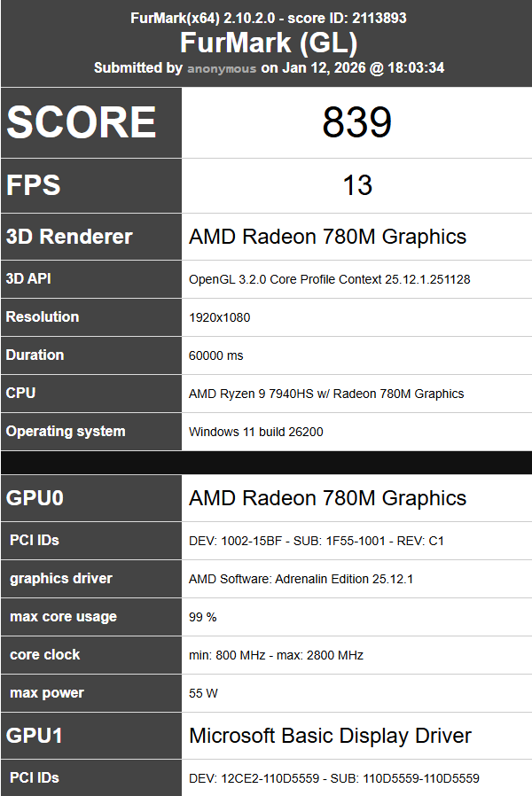This screenshot has height=796, width=532.
Task: Click the Adrenalin Edition 25.12.1 driver text
Action: click(x=301, y=579)
